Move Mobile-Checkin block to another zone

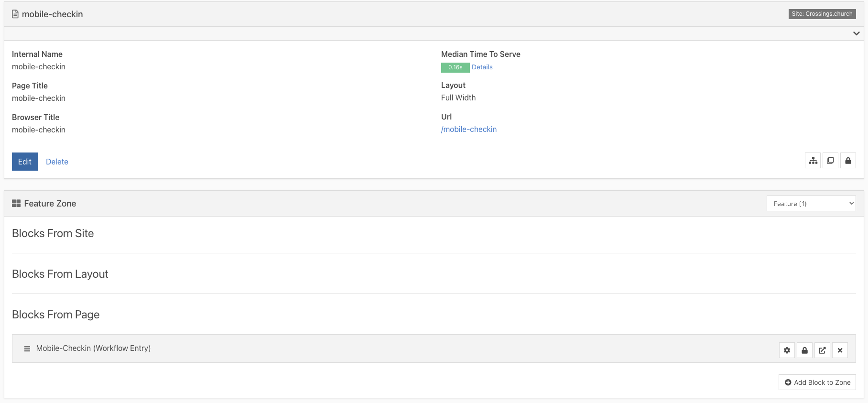[822, 350]
